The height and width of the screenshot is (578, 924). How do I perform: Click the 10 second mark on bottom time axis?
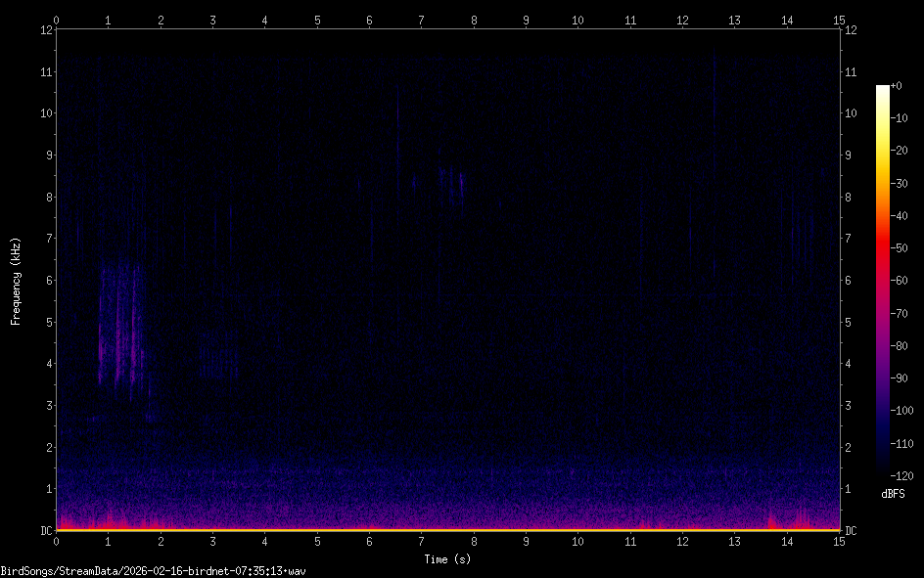(577, 541)
